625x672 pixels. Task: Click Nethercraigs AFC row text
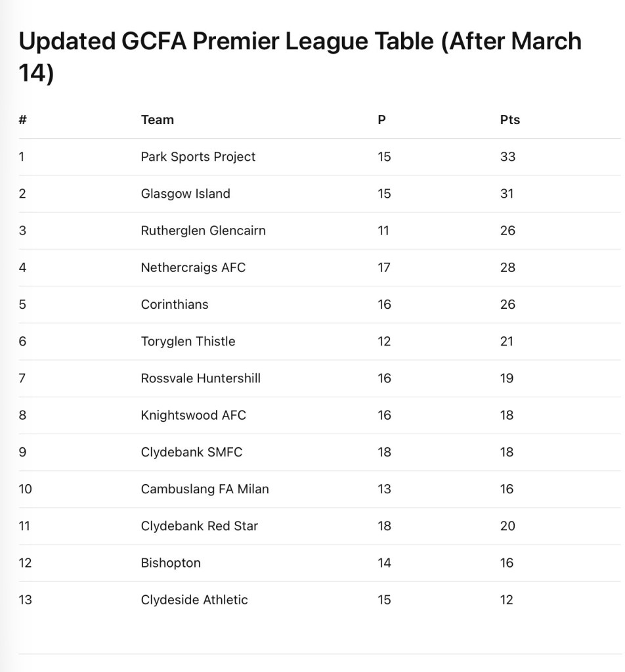pyautogui.click(x=193, y=267)
